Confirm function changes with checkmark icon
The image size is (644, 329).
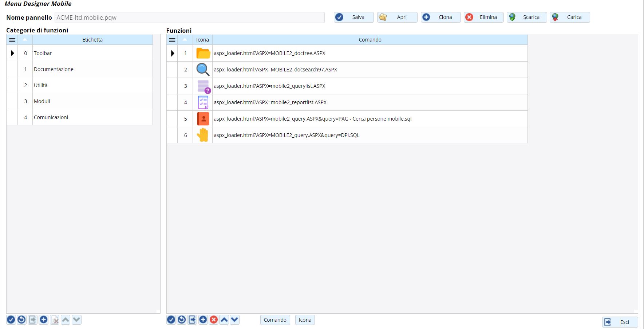(171, 320)
